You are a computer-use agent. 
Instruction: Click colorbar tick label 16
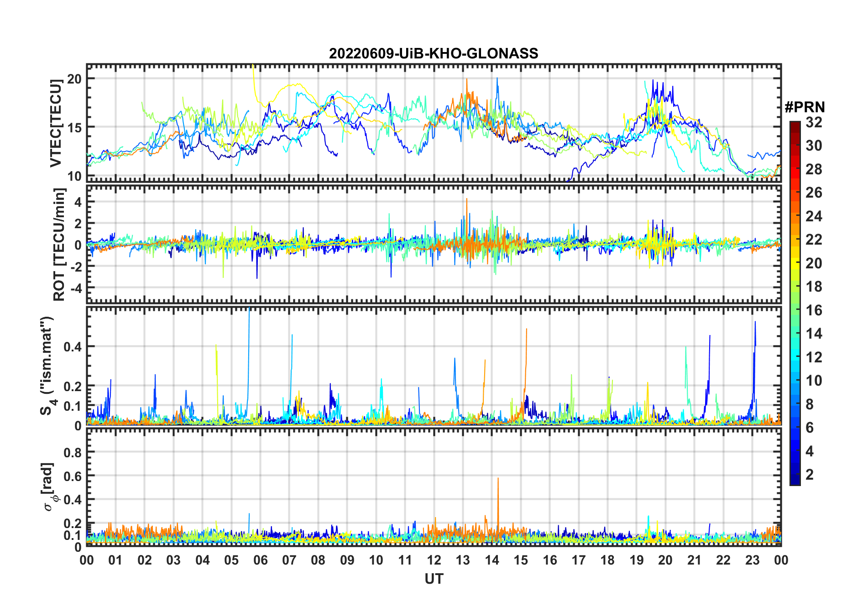(814, 310)
